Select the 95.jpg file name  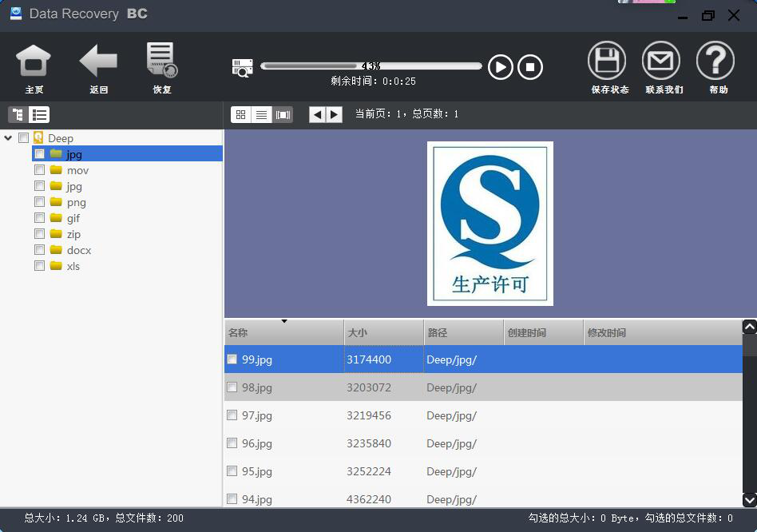click(x=257, y=471)
